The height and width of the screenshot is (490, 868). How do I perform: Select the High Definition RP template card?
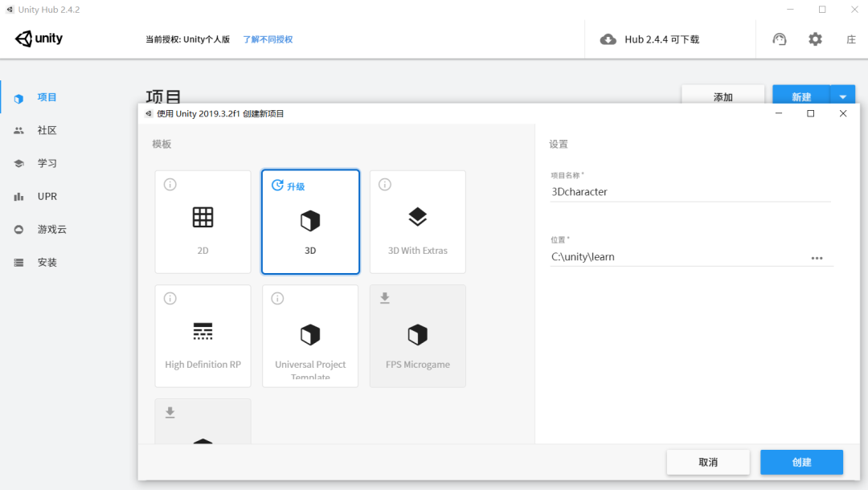[x=203, y=336]
